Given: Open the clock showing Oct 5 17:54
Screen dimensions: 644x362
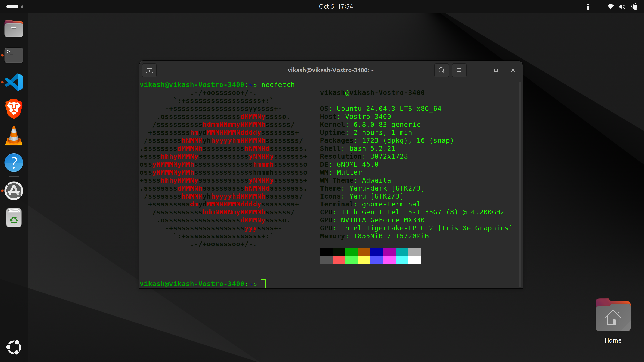Looking at the screenshot, I should point(336,6).
